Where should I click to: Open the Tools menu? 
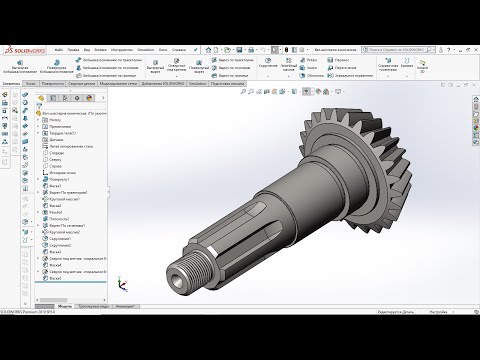coord(122,50)
